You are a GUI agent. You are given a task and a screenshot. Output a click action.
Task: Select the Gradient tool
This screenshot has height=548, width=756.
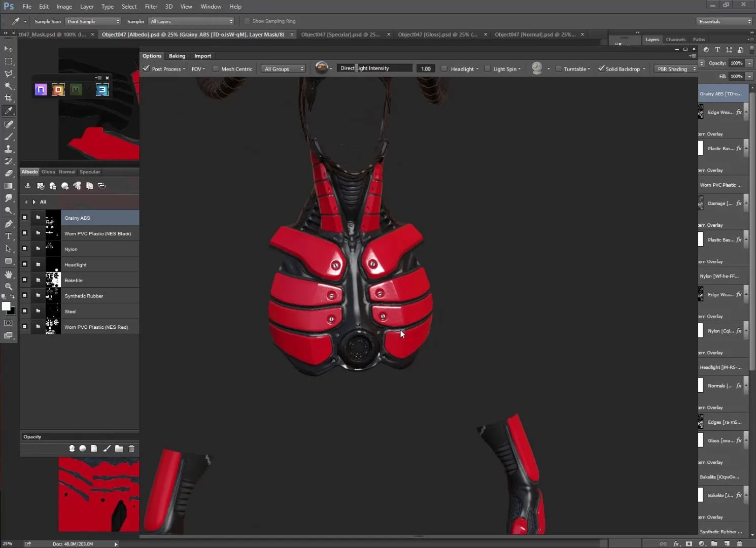coord(9,185)
